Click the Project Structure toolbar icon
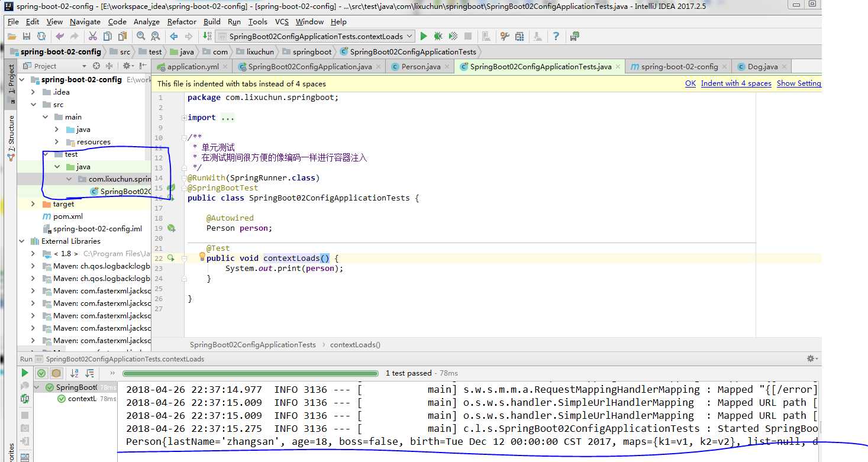Image resolution: width=868 pixels, height=462 pixels. tap(519, 36)
